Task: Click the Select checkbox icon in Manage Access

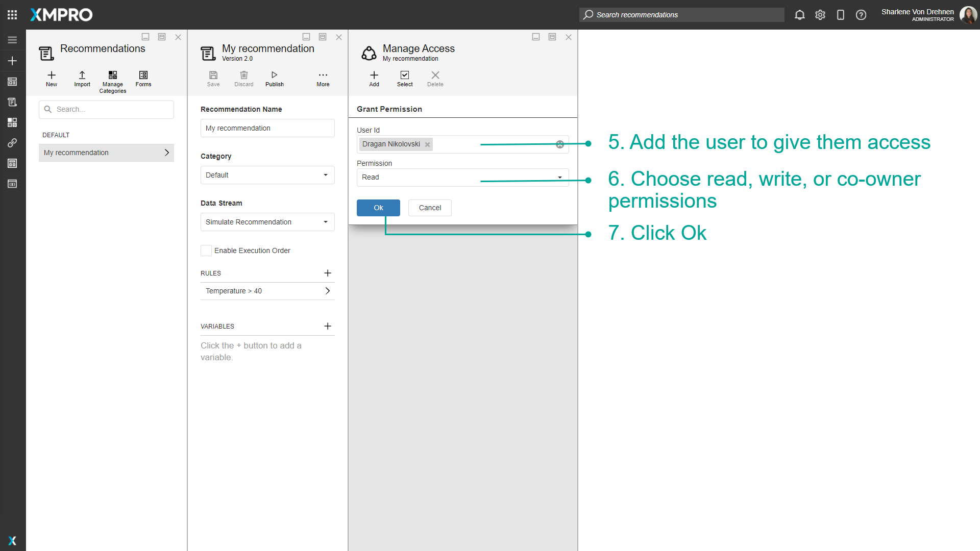Action: tap(404, 78)
